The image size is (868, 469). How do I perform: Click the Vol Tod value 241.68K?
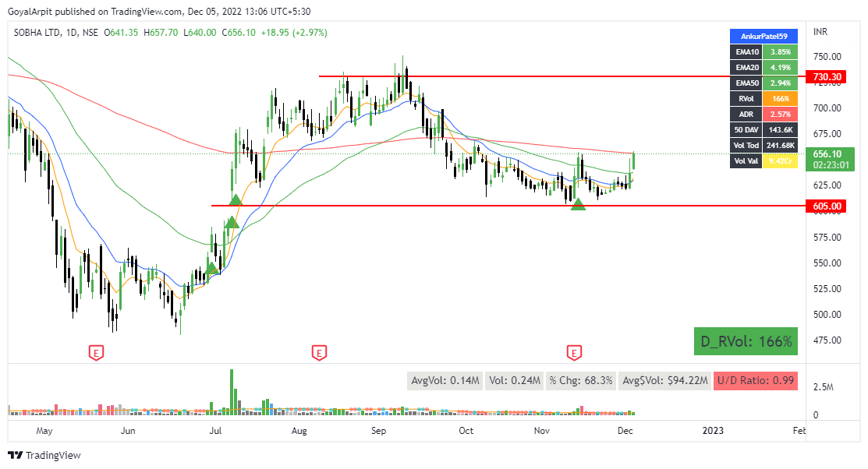pos(781,146)
